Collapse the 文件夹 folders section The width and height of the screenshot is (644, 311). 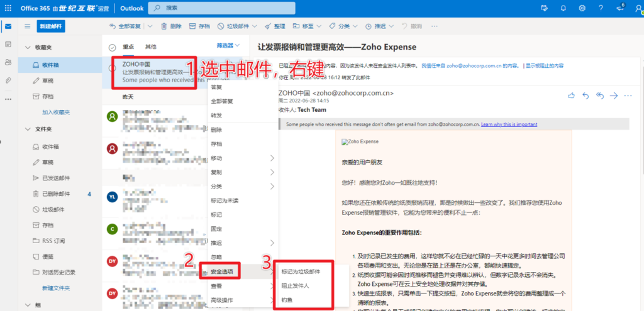point(27,129)
